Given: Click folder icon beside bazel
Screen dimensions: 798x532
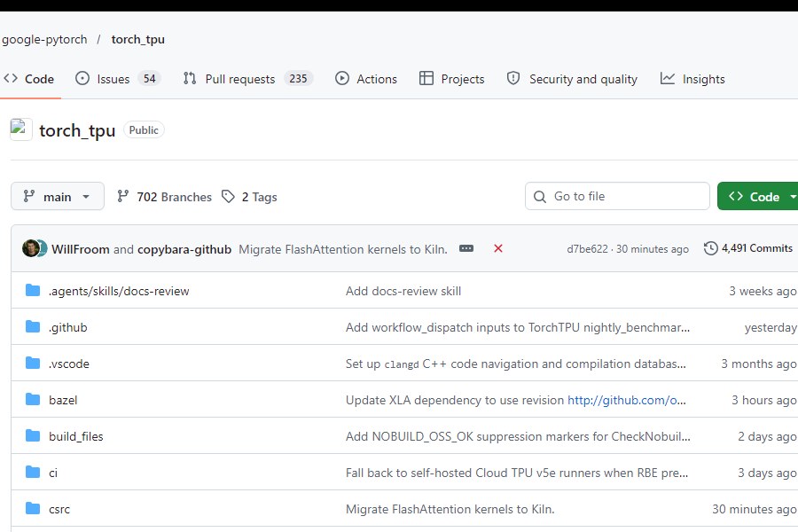Looking at the screenshot, I should 33,400.
